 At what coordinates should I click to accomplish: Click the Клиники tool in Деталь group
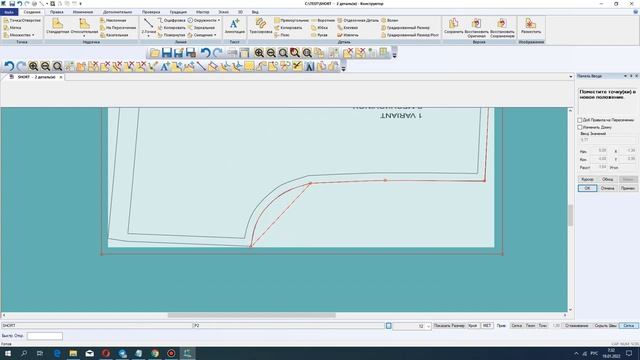pos(348,28)
